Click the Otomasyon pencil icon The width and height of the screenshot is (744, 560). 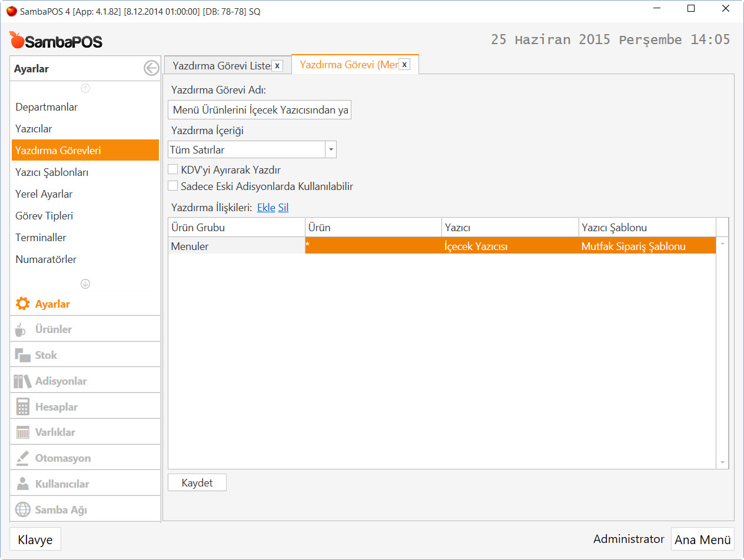[x=22, y=458]
